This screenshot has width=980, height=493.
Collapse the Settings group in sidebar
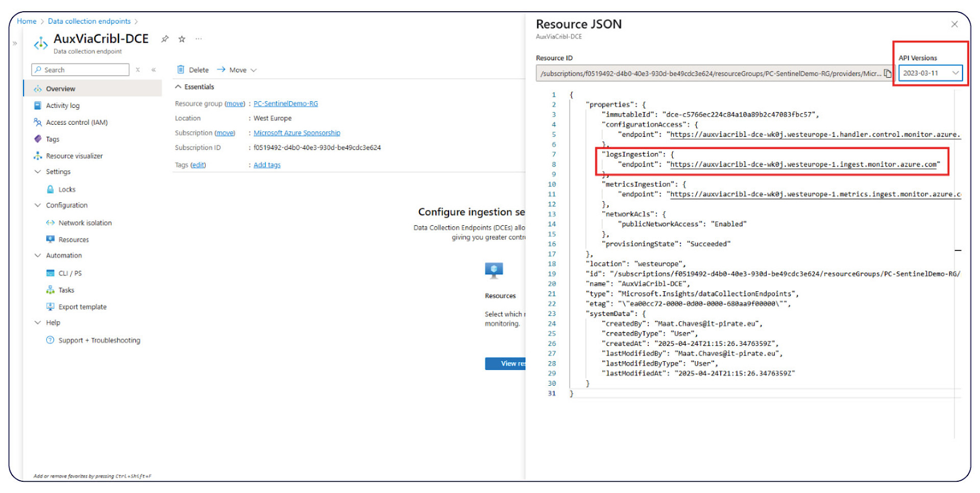pos(38,172)
